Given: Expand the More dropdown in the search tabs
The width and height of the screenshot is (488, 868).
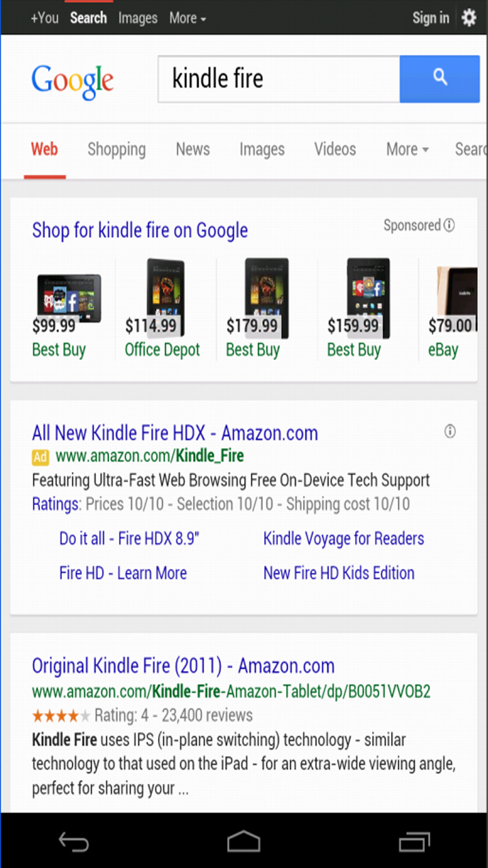Looking at the screenshot, I should (407, 149).
